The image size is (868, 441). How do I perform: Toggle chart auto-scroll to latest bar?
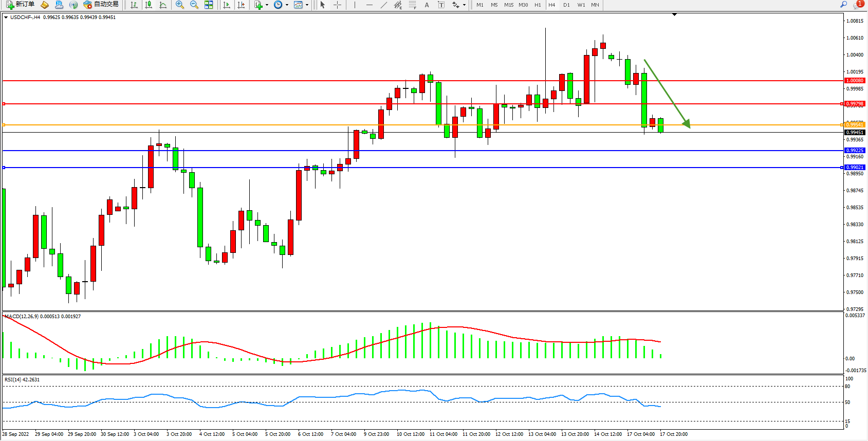coord(226,5)
